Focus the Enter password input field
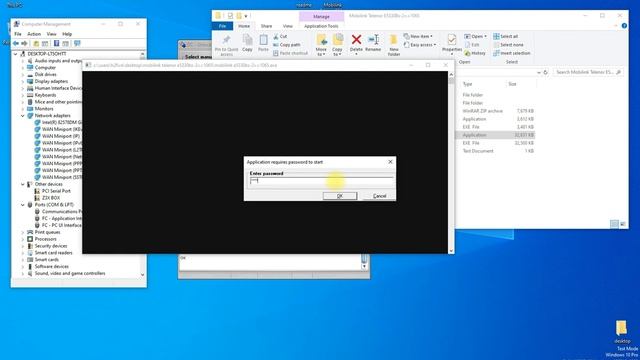Image resolution: width=640 pixels, height=360 pixels. click(321, 181)
